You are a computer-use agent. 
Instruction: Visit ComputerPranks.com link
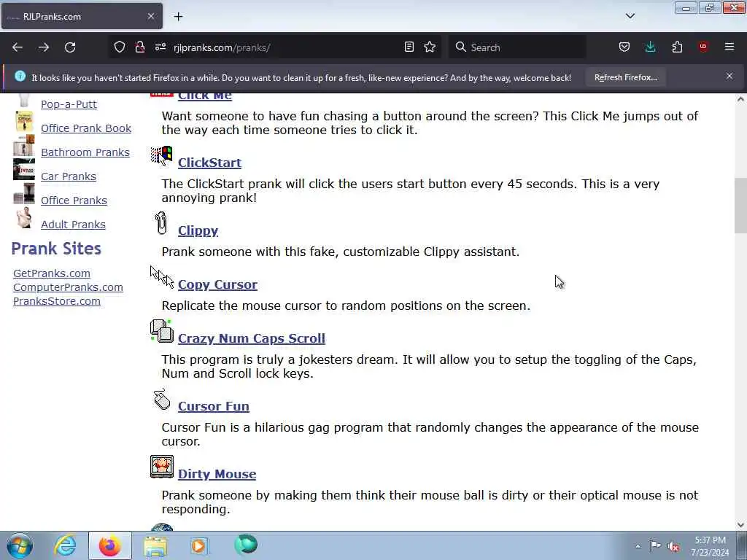[68, 287]
